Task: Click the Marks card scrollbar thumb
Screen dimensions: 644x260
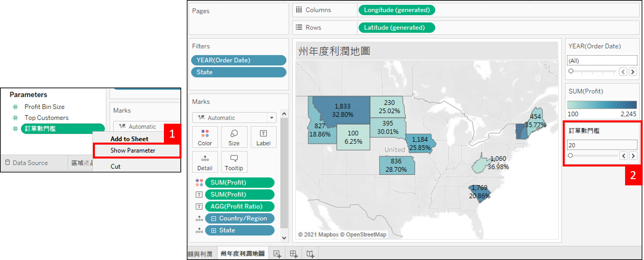Action: [x=284, y=173]
